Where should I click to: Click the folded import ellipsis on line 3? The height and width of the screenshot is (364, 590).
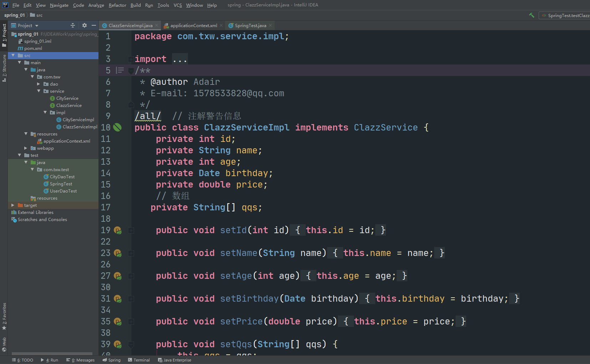pyautogui.click(x=180, y=59)
